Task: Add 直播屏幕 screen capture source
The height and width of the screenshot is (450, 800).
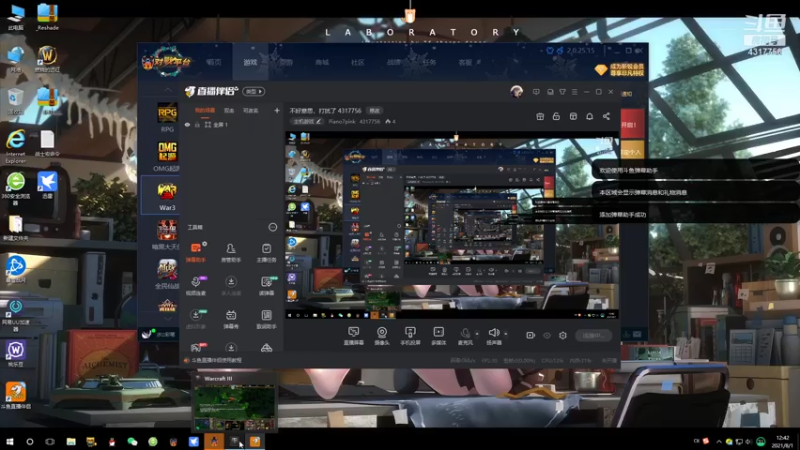Action: click(353, 336)
